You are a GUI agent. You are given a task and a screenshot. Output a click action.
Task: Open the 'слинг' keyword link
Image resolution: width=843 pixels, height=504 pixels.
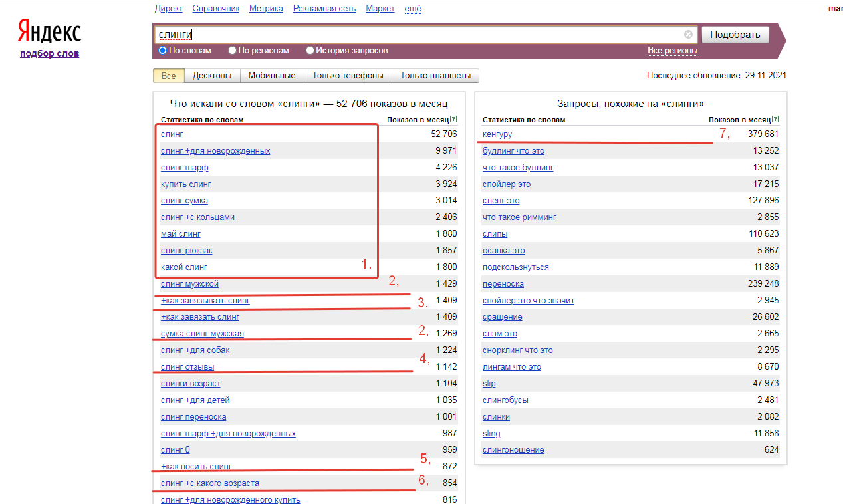[172, 134]
